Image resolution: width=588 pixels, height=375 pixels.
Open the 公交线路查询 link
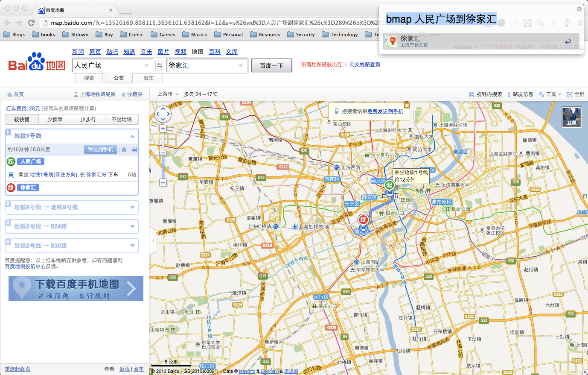[365, 64]
